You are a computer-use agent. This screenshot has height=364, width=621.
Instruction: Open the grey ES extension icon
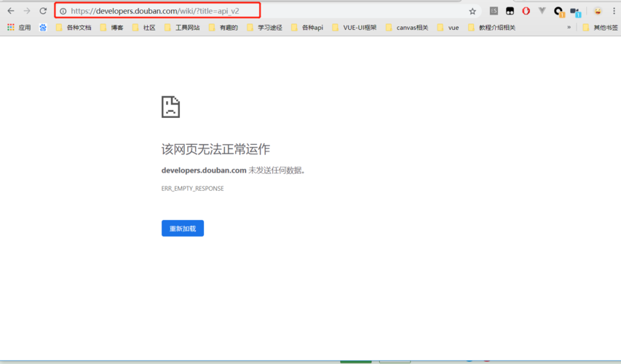click(x=494, y=11)
